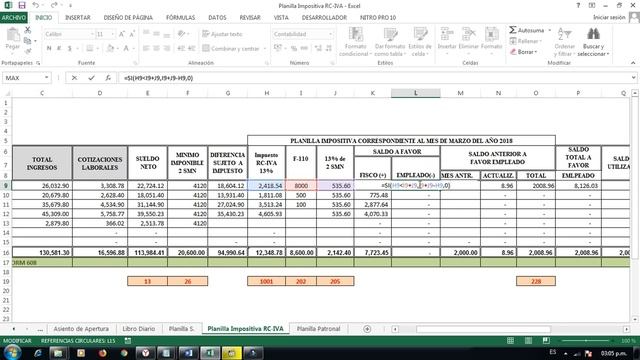Open Formato condicional menu
Viewport: 640px width, 360px height.
pyautogui.click(x=356, y=42)
